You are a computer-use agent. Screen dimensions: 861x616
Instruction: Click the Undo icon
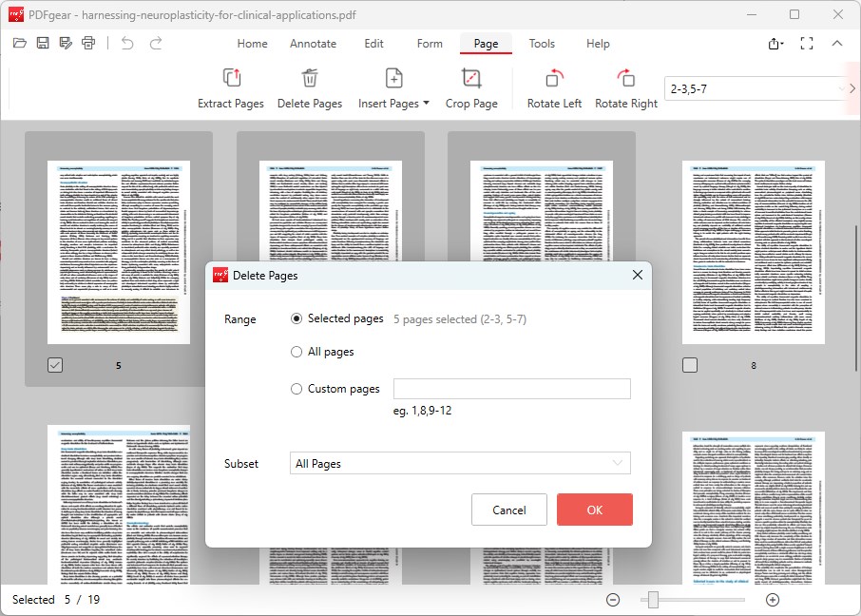click(127, 43)
